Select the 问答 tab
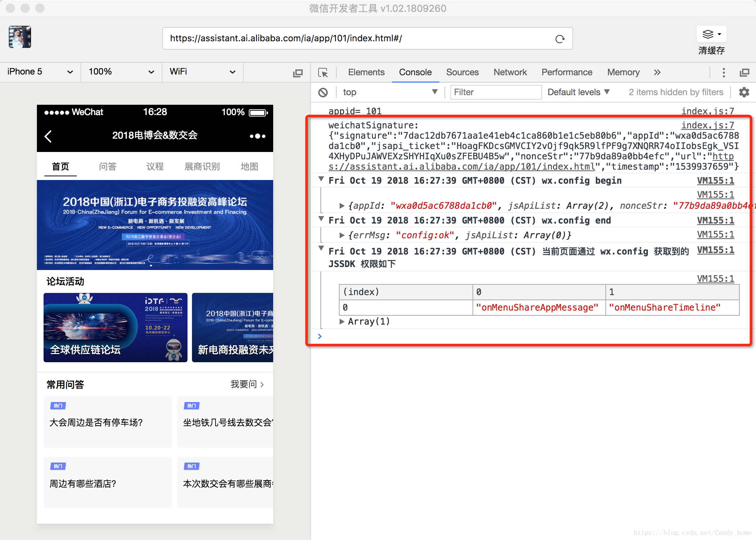Screen dimensions: 756x540 click(x=108, y=166)
